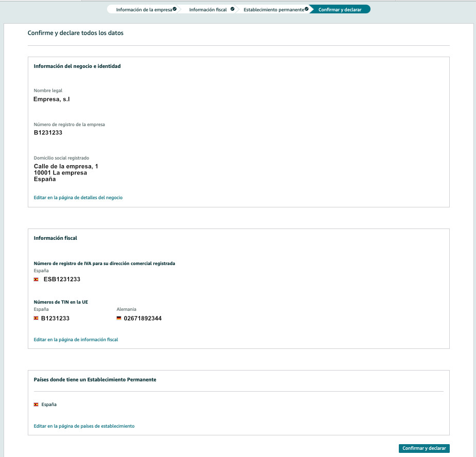Click heading Países donde tiene un Establecimiento Permanente
Viewport: 476px width, 457px height.
pyautogui.click(x=95, y=380)
